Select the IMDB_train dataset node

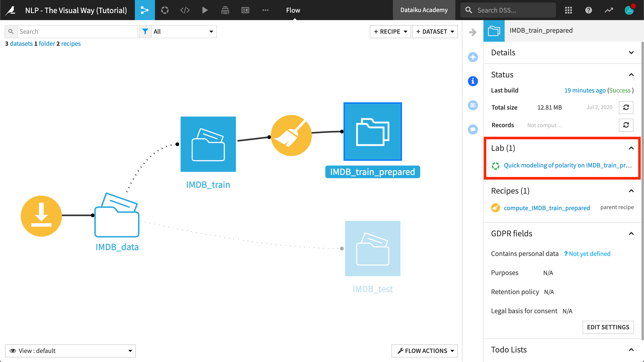point(208,144)
